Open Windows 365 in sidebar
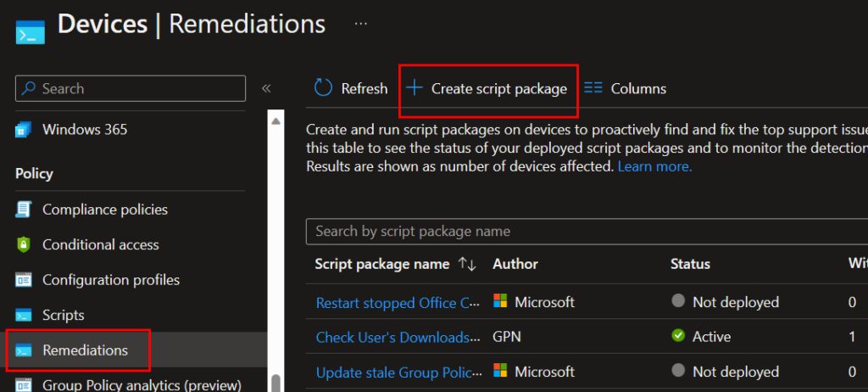 click(x=85, y=130)
